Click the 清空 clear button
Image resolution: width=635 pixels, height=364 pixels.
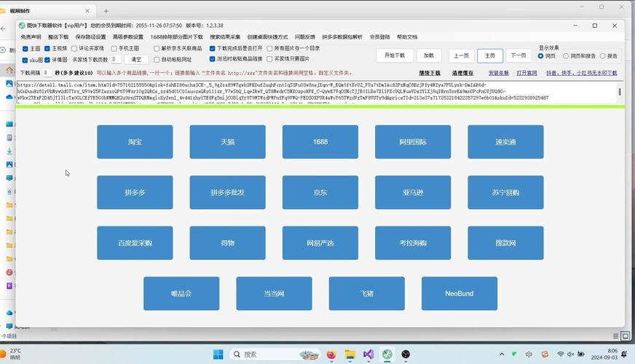[136, 60]
